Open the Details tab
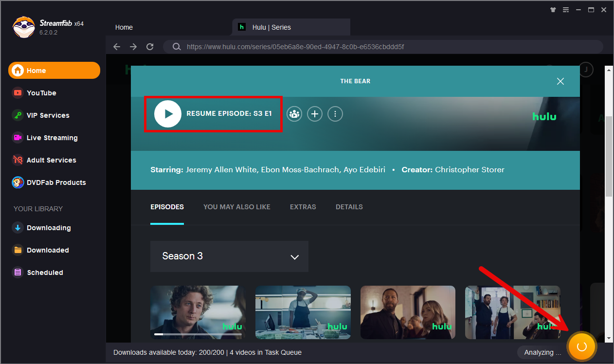The width and height of the screenshot is (614, 364). pyautogui.click(x=349, y=207)
